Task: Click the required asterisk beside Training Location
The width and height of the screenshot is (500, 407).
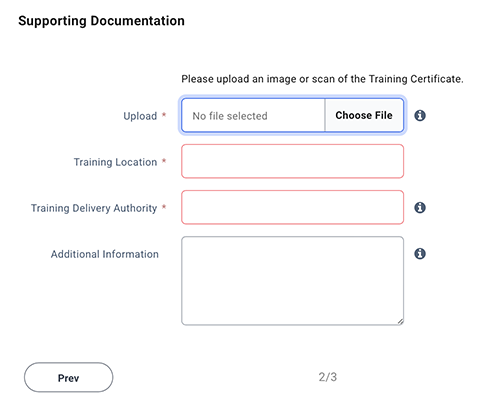Action: [164, 161]
